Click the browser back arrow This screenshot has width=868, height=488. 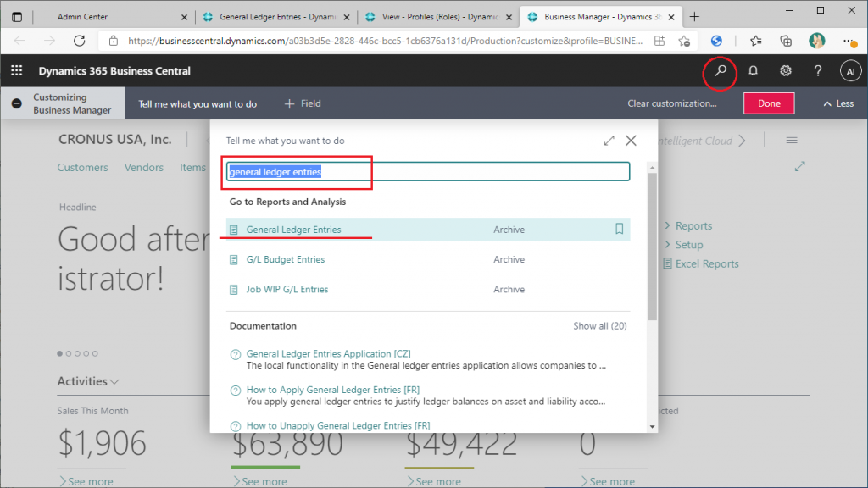point(20,41)
